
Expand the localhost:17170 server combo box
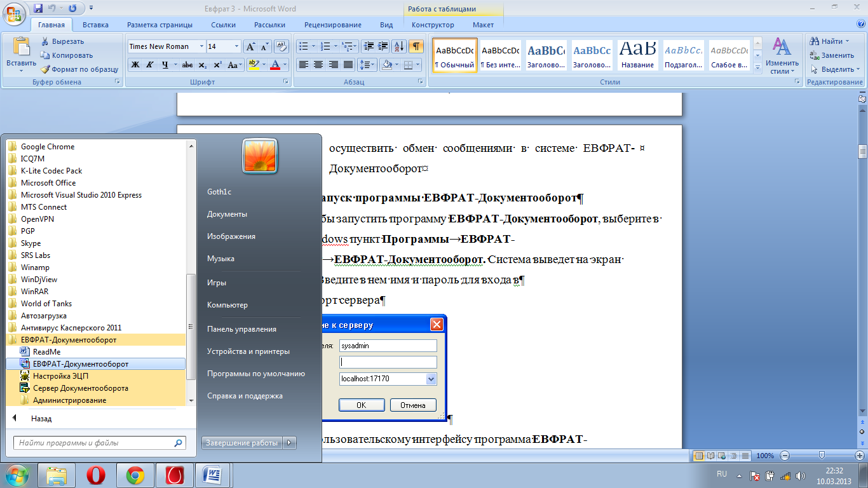tap(431, 379)
